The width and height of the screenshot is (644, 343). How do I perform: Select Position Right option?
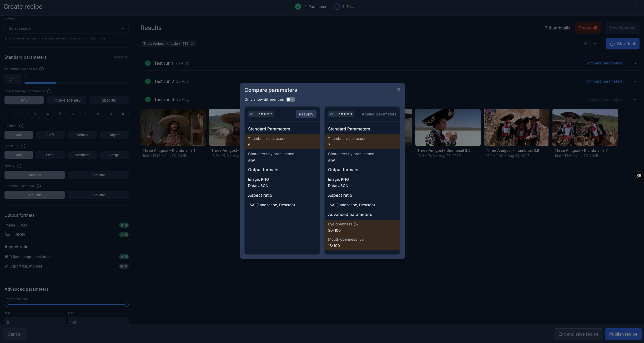114,135
